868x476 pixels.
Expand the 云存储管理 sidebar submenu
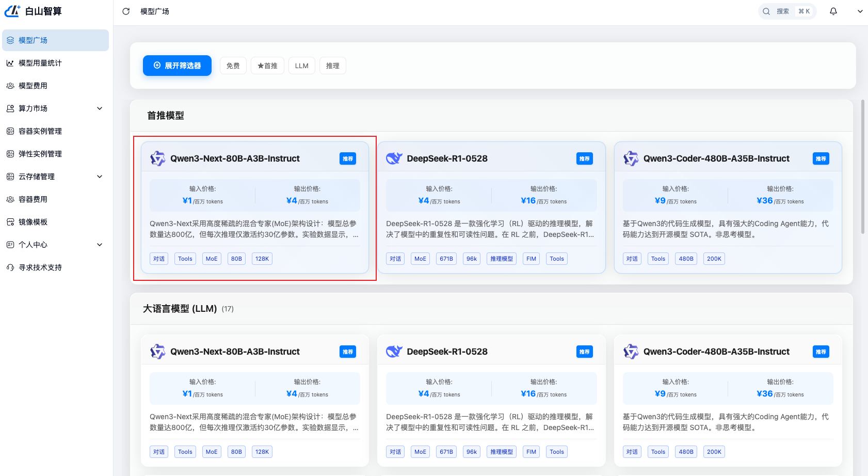(x=100, y=177)
